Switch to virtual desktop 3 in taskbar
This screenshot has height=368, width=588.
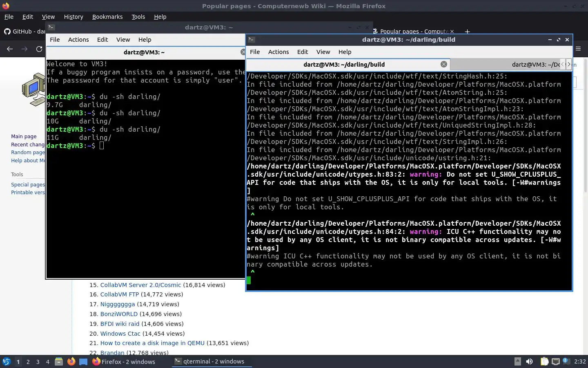(x=38, y=361)
